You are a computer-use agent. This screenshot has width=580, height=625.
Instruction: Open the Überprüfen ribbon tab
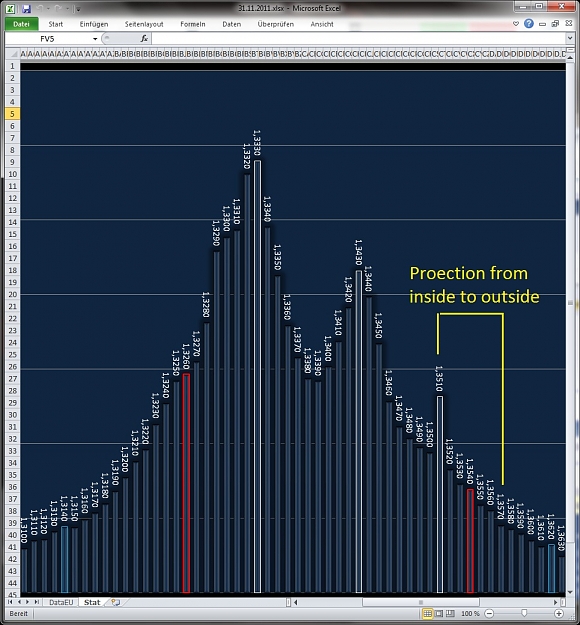[x=275, y=24]
